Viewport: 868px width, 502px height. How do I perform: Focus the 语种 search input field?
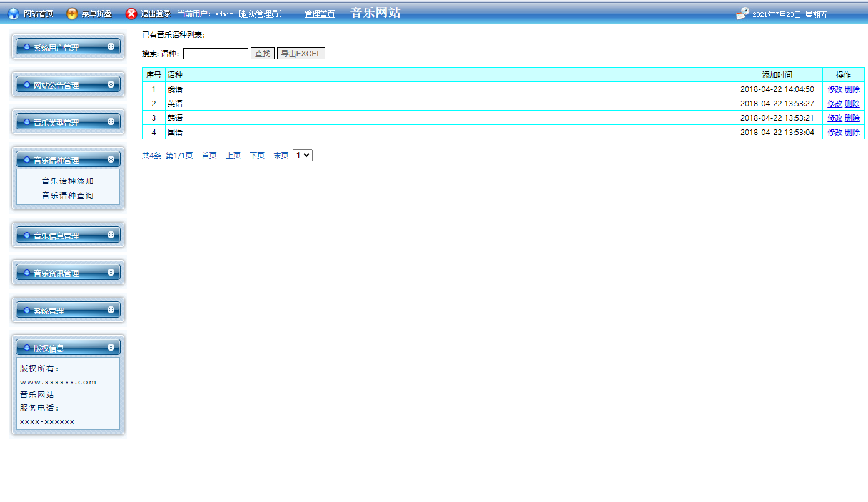216,54
